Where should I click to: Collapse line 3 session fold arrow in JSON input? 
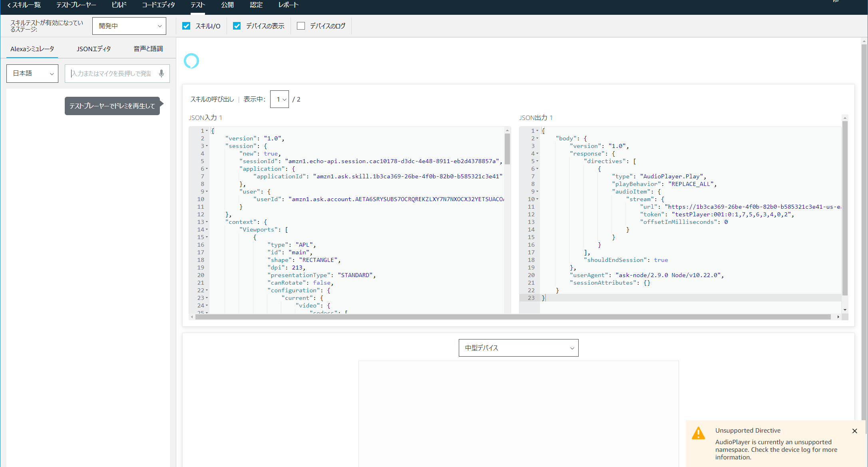coord(207,146)
